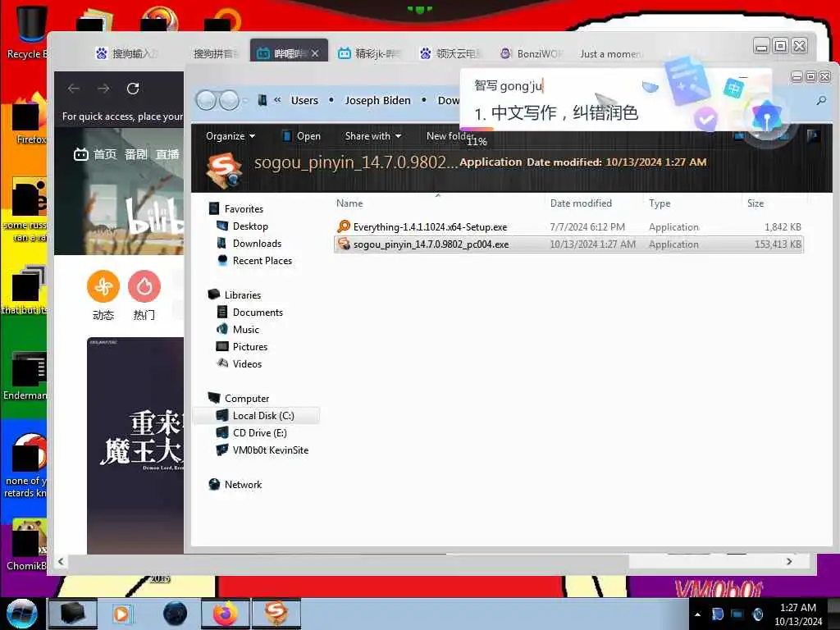Click the black folder taskbar button
This screenshot has height=630, width=840.
point(73,614)
